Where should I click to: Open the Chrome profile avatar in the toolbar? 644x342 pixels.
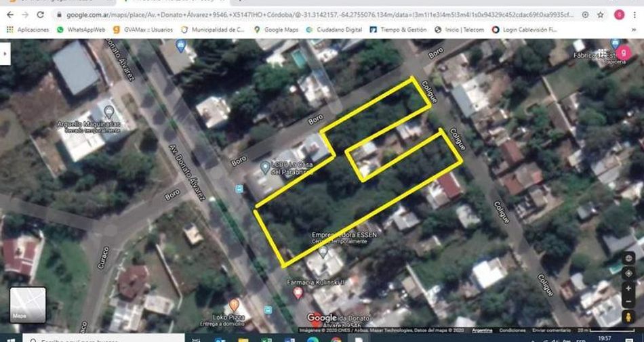pyautogui.click(x=619, y=15)
